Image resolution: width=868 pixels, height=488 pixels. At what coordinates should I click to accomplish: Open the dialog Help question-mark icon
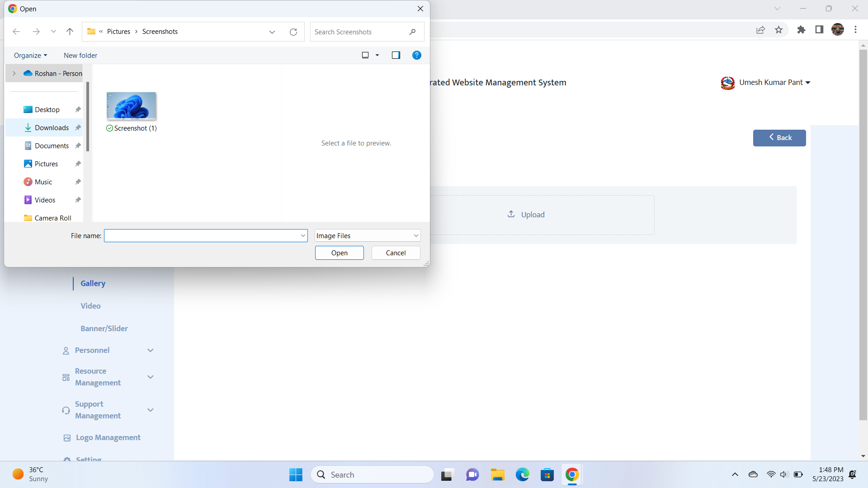(x=417, y=55)
